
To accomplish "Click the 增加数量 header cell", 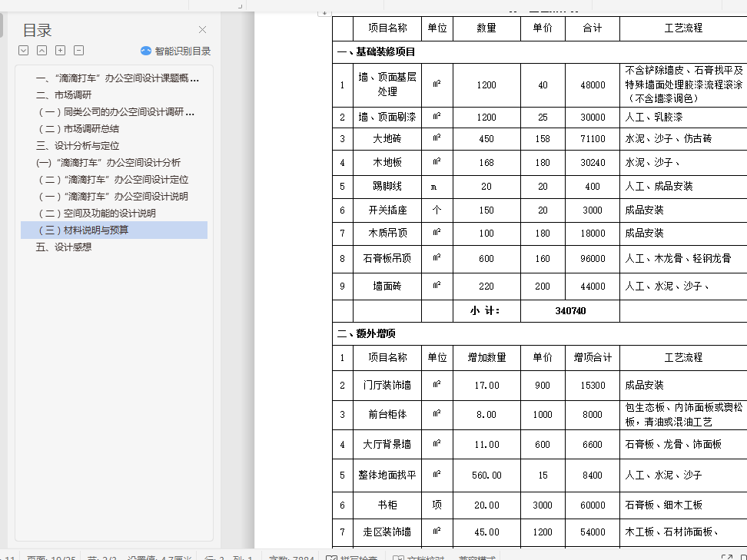I will [x=486, y=358].
